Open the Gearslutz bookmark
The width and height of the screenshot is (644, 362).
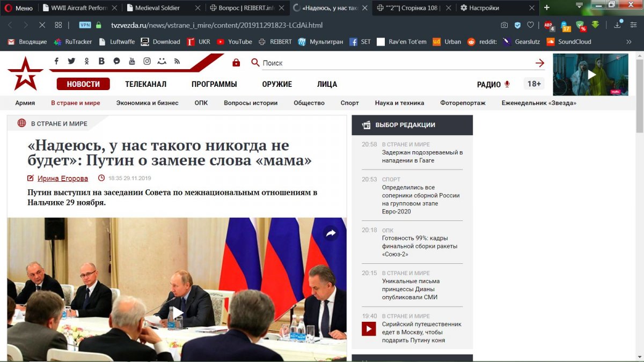tap(521, 42)
